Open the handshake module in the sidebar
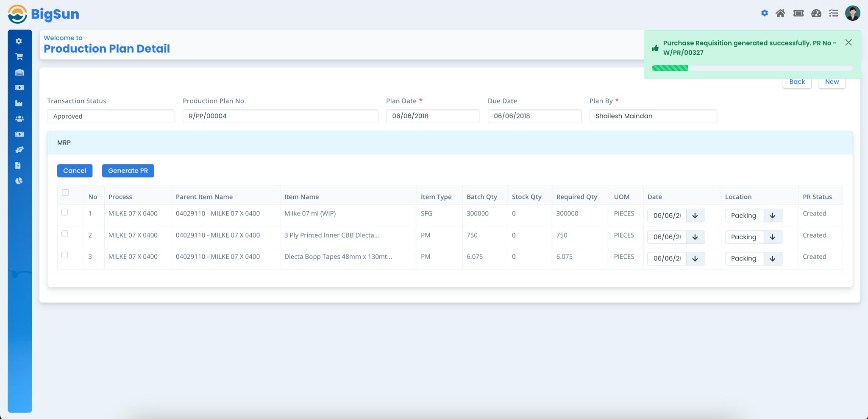Screen dimensions: 868x419 click(x=19, y=150)
